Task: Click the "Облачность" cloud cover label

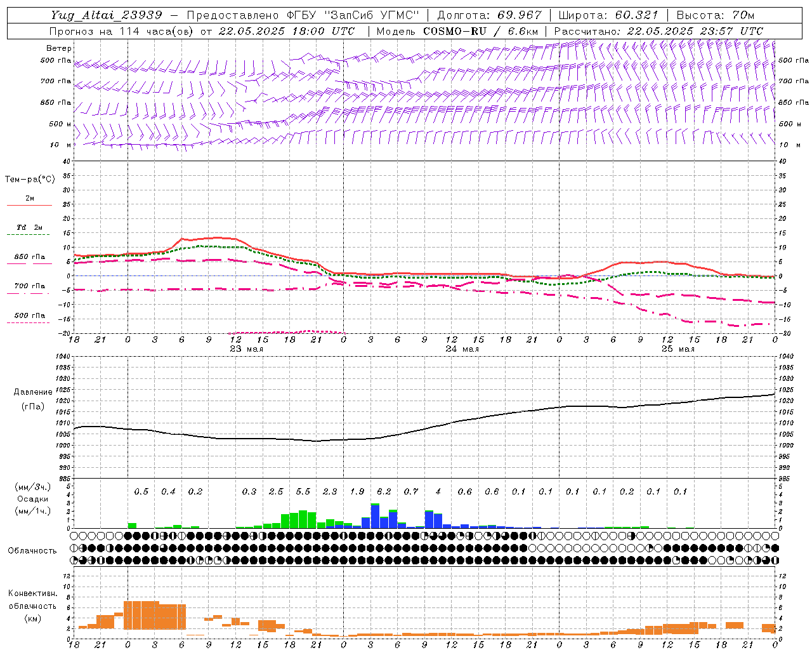Action: (x=32, y=551)
